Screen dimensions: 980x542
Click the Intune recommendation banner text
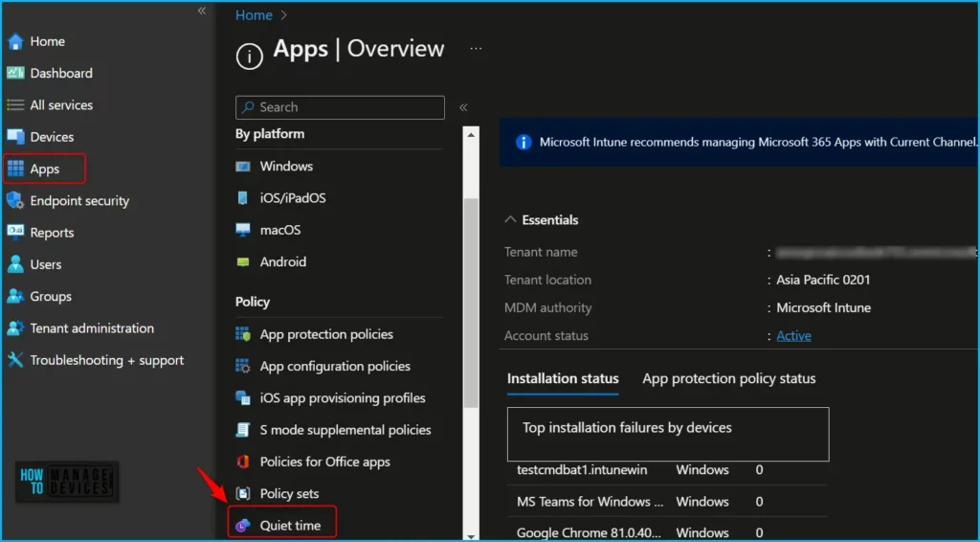click(758, 142)
